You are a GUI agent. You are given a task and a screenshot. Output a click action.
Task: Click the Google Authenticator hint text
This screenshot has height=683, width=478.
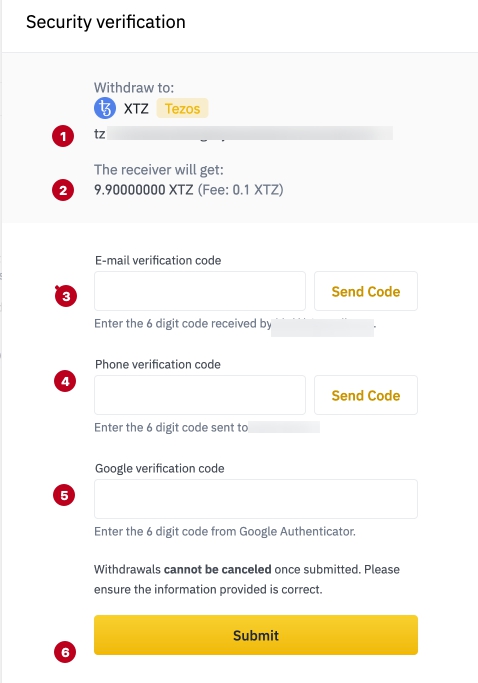[225, 531]
